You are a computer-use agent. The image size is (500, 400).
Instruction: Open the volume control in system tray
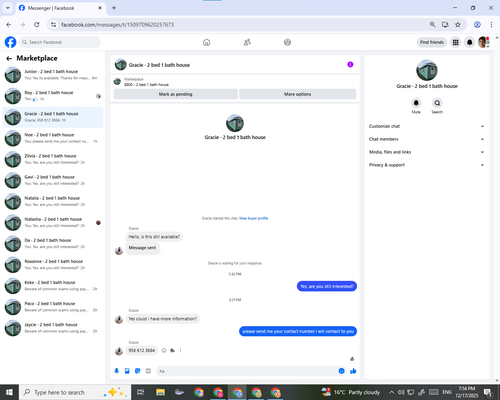[401, 392]
